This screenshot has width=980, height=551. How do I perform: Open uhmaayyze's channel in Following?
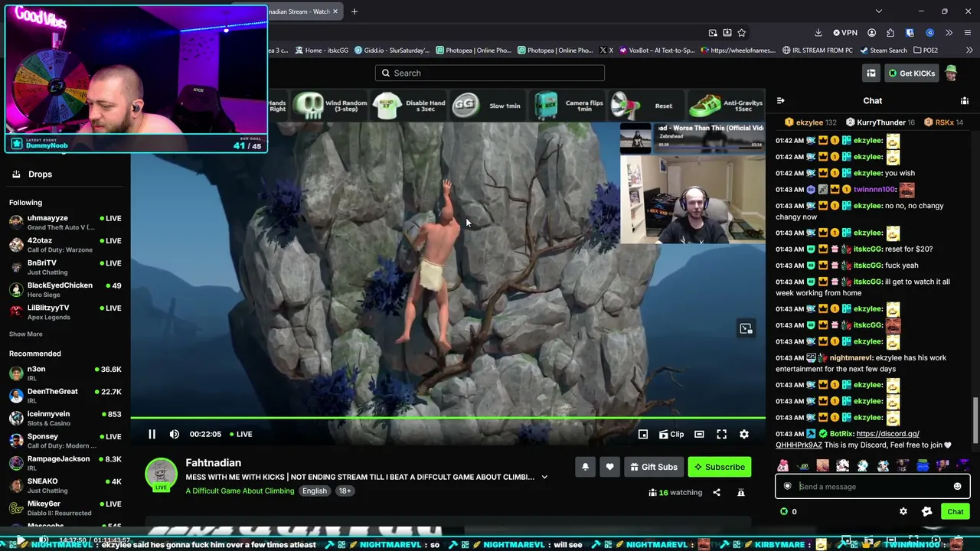click(x=65, y=222)
